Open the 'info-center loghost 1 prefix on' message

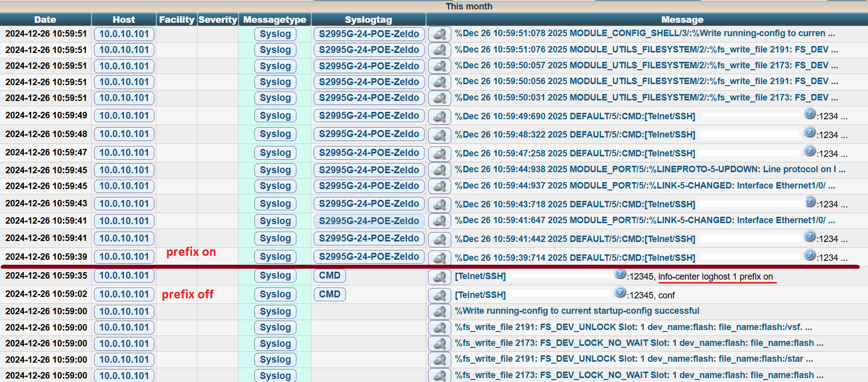click(716, 277)
